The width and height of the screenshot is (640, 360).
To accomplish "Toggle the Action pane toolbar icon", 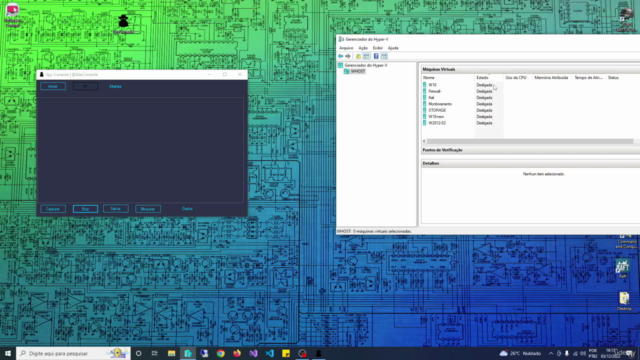I will click(x=384, y=56).
